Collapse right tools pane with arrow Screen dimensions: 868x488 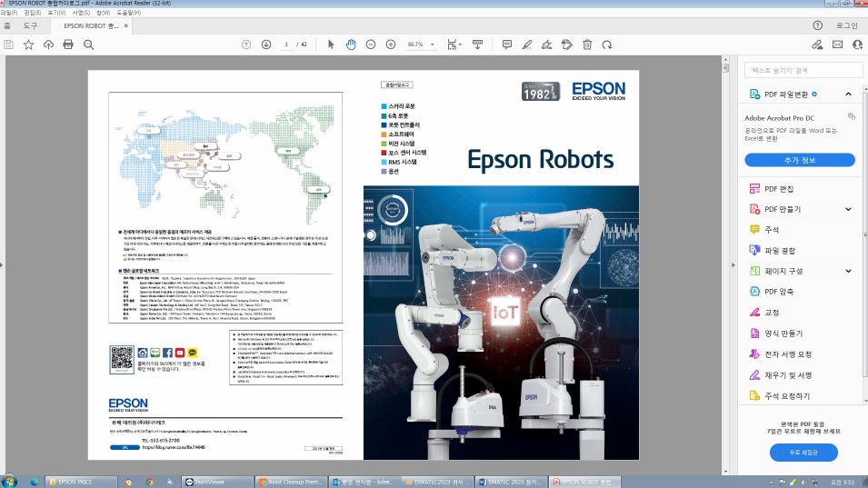click(x=733, y=265)
